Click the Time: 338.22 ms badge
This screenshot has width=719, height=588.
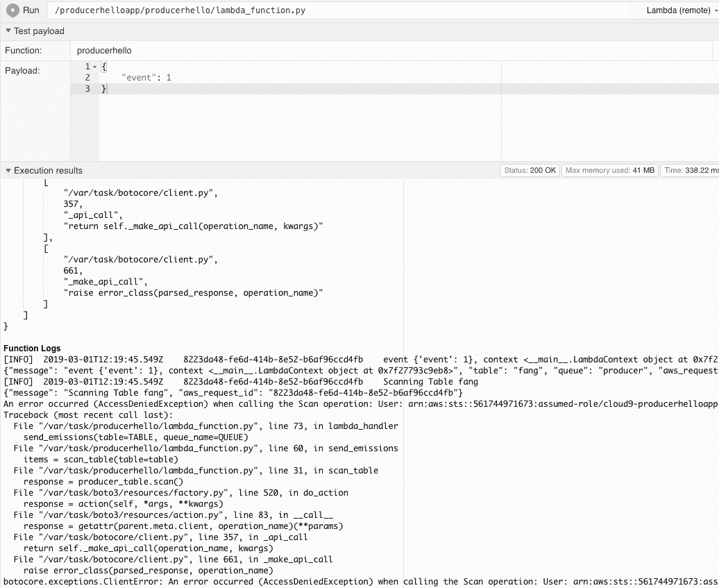pos(691,170)
